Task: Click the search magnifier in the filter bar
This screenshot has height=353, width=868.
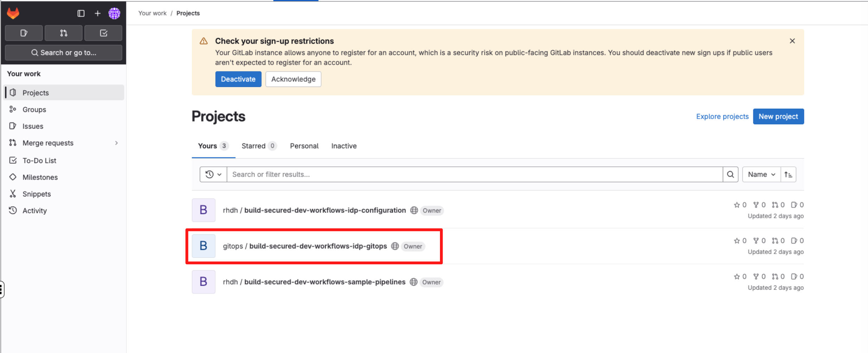Action: pyautogui.click(x=730, y=174)
